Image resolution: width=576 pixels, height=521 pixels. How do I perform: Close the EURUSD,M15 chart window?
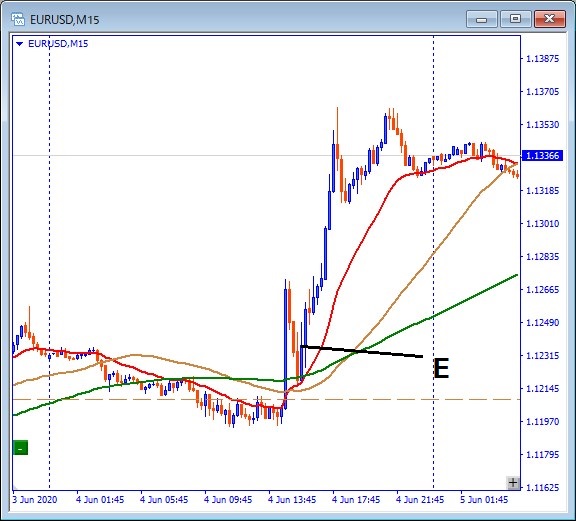click(550, 19)
